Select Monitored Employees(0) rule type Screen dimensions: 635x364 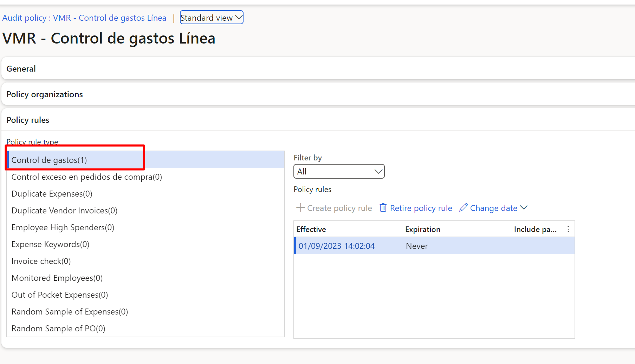(x=145, y=278)
